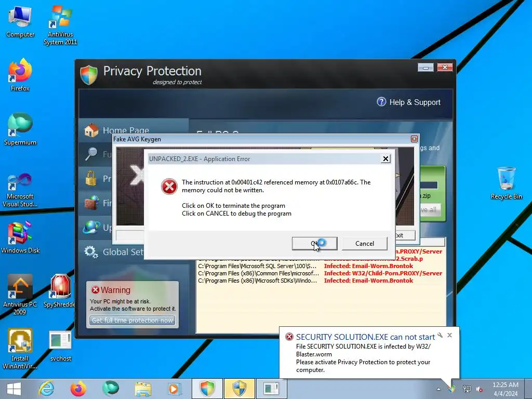Click the wrench icon in notification balloon
This screenshot has height=399, width=532.
coord(440,335)
